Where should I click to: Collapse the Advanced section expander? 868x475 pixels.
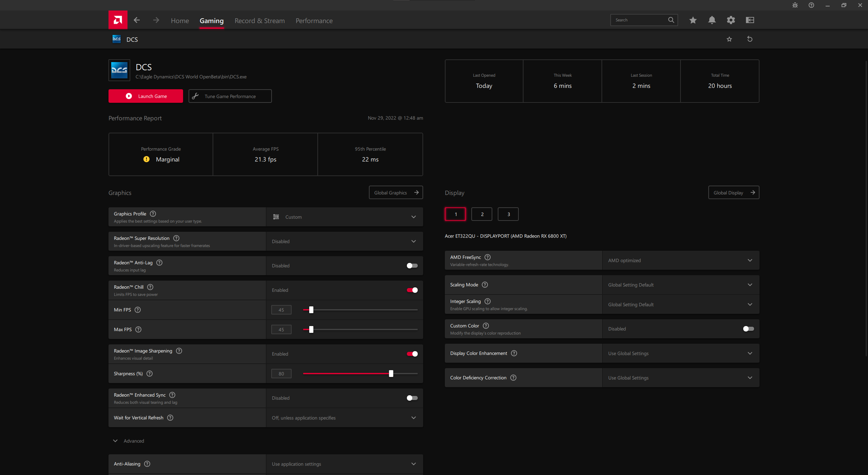pos(115,441)
